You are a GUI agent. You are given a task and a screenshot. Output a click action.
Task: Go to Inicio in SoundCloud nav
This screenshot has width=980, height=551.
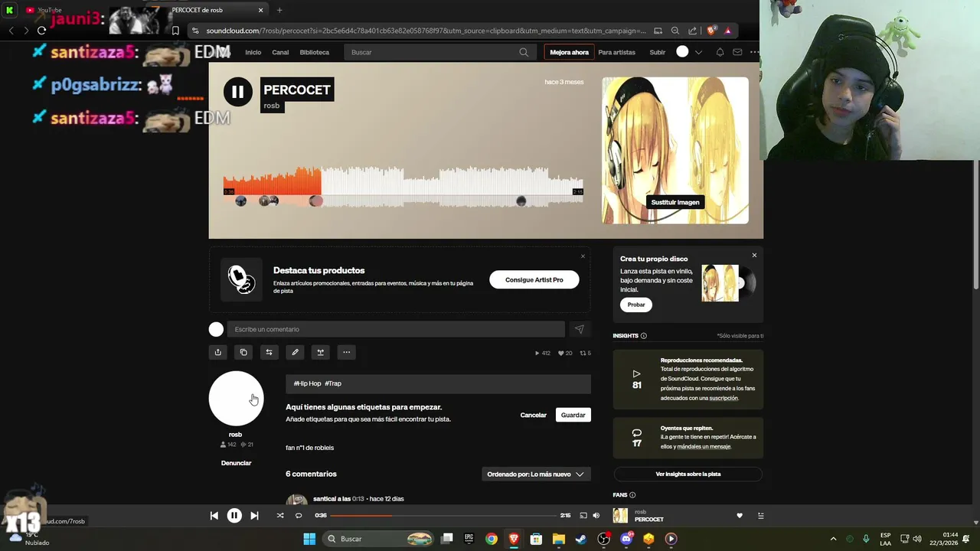(253, 52)
